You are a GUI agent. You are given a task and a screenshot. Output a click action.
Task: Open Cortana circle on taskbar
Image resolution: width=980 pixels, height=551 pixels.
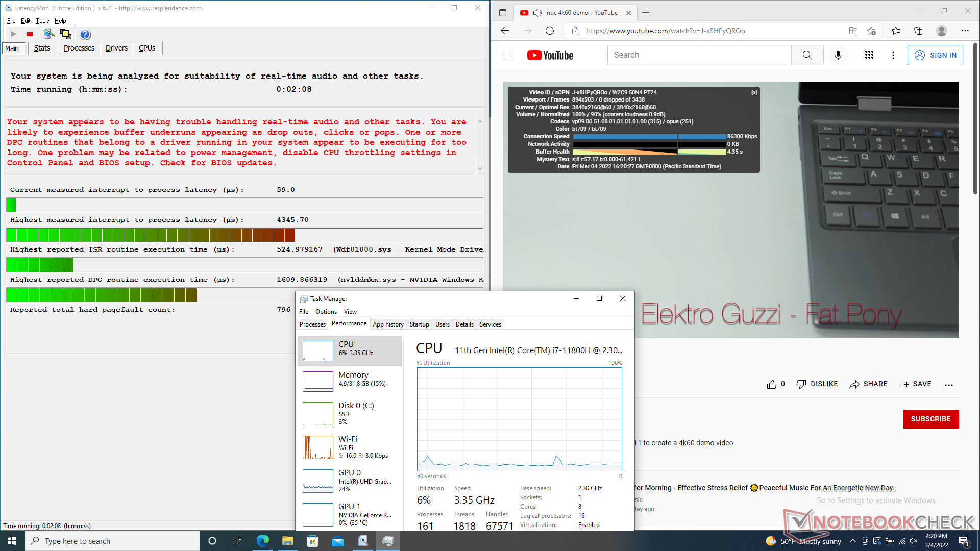[212, 541]
